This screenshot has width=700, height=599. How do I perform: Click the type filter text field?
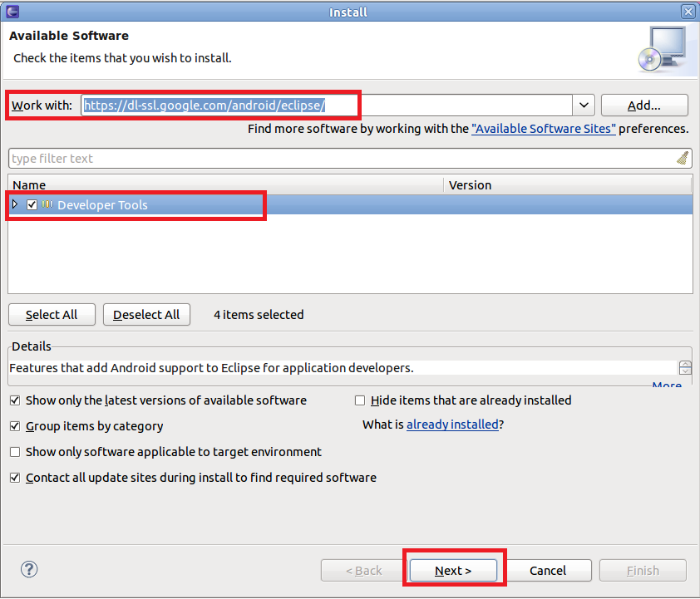click(x=350, y=159)
